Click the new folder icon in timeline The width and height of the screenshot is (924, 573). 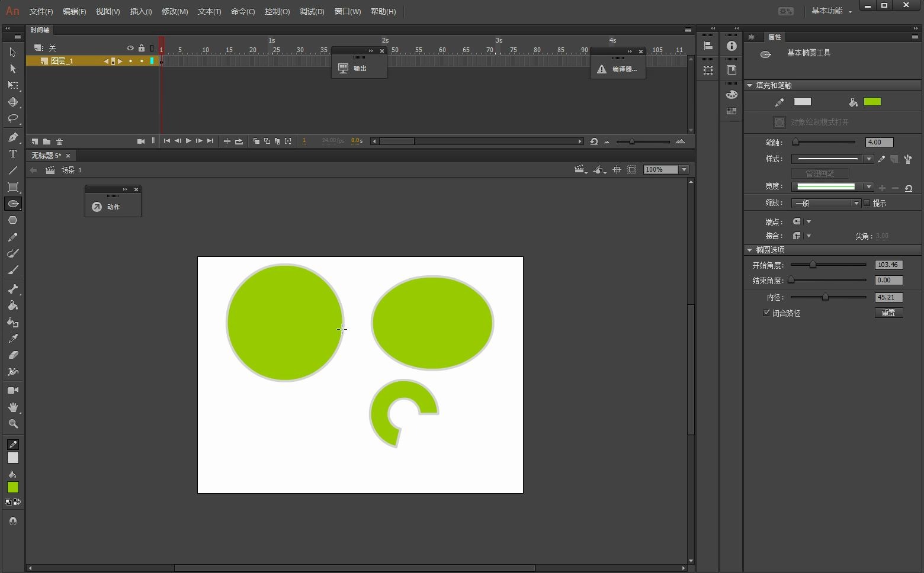click(x=47, y=141)
